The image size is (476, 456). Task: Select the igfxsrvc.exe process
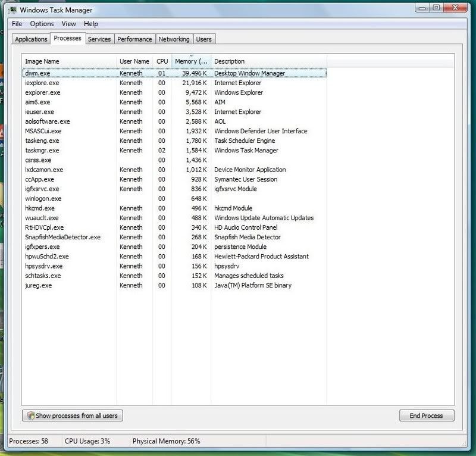[174, 189]
